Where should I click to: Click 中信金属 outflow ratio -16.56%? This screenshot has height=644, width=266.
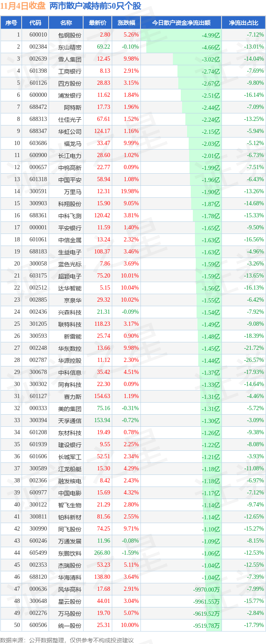point(254,240)
